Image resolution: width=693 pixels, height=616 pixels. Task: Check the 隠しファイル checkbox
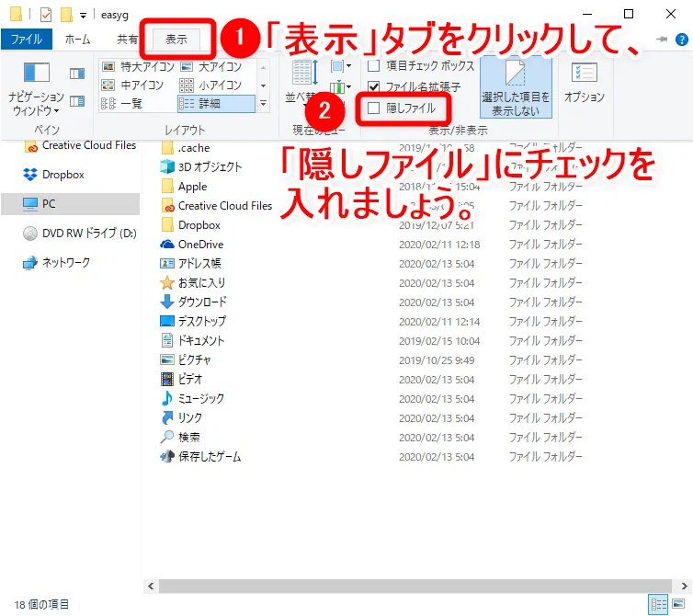coord(374,108)
